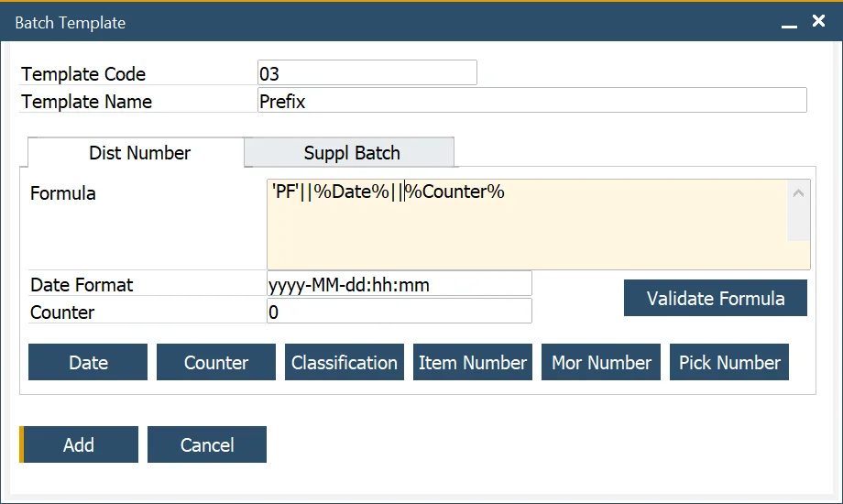Click the Formula field scrollbar track
Image resolution: width=843 pixels, height=504 pixels.
[798, 225]
